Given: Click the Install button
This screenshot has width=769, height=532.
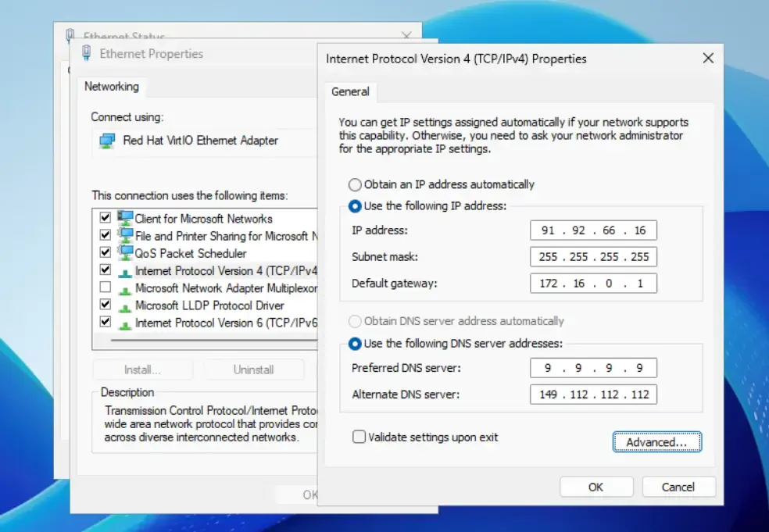Looking at the screenshot, I should (142, 369).
